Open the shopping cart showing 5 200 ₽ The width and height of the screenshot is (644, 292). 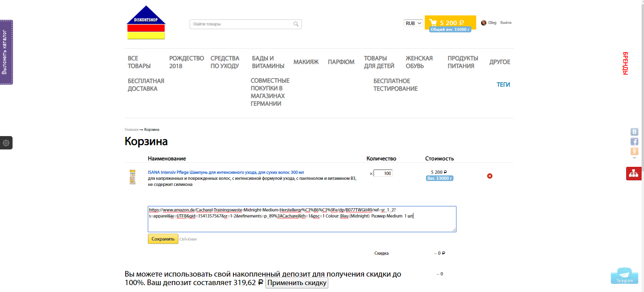tap(450, 23)
